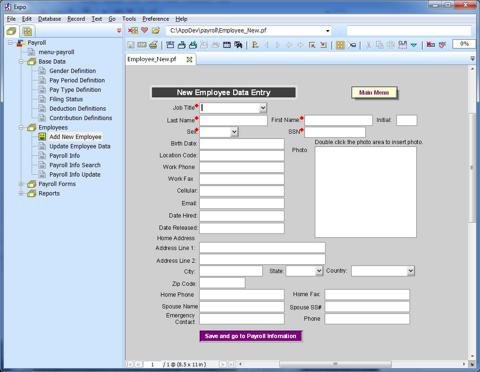This screenshot has width=480, height=372.
Task: Open the file path dropdown arrow
Action: 328,31
